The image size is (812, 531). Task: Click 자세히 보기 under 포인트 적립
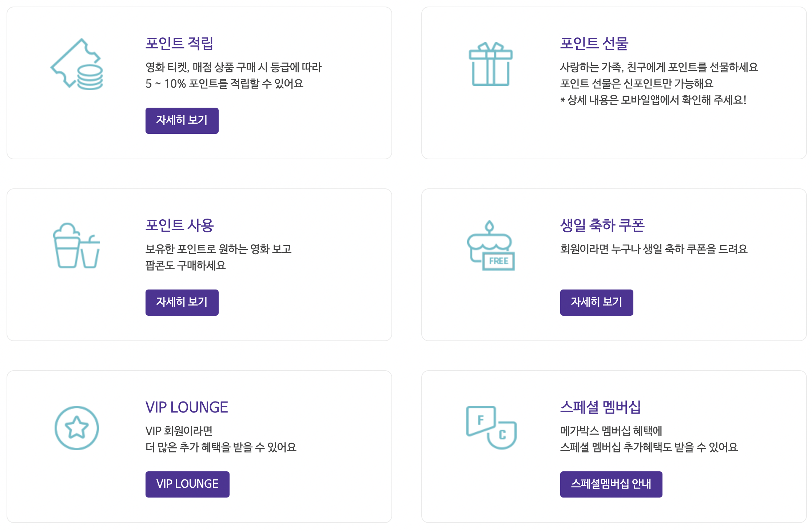(x=182, y=120)
